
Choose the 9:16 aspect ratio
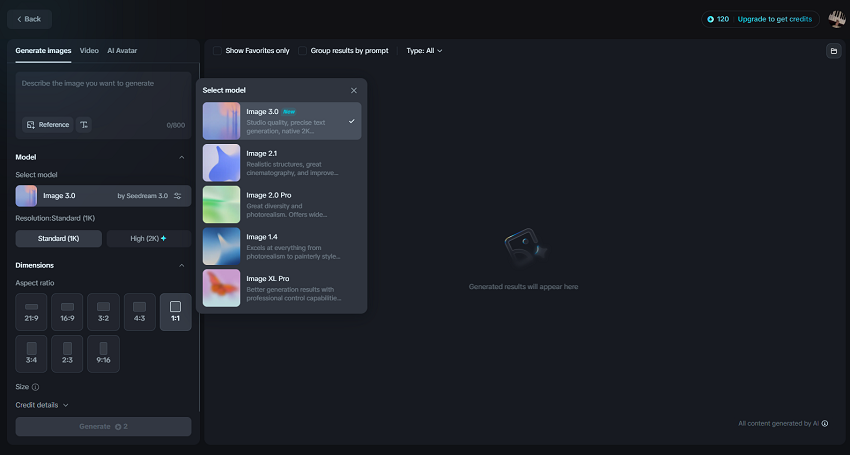point(104,354)
